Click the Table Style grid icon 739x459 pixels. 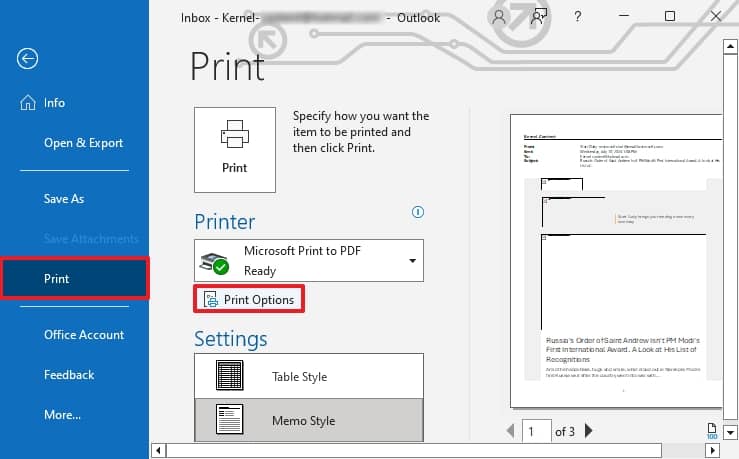tap(230, 375)
